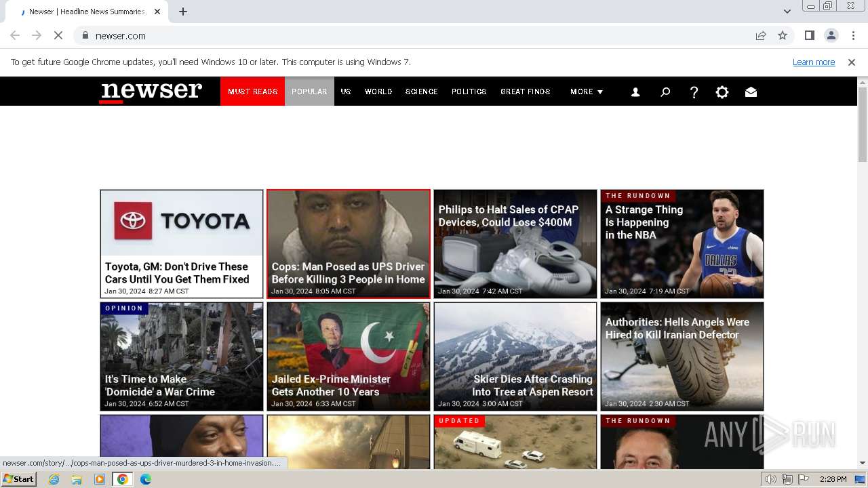
Task: Close the Newser browser tab
Action: click(157, 12)
